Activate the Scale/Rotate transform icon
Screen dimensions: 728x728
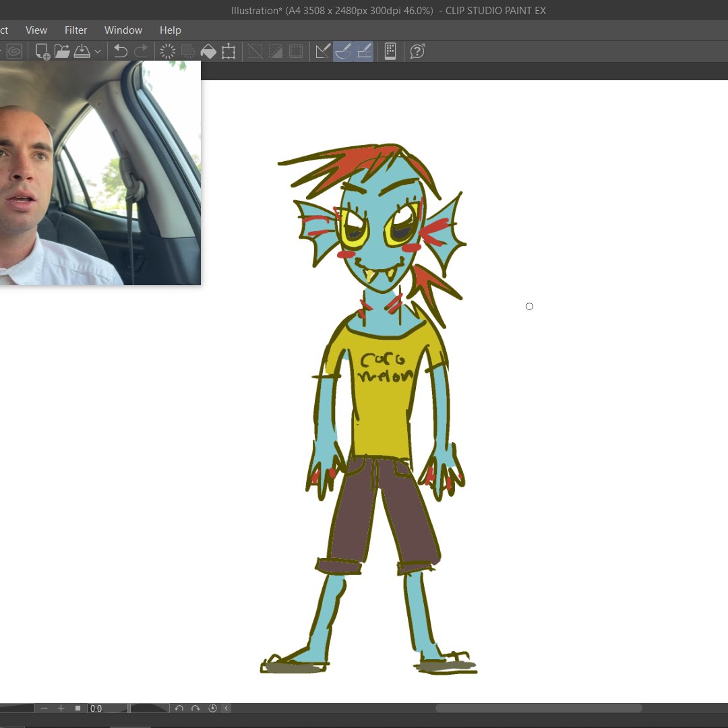pos(229,51)
